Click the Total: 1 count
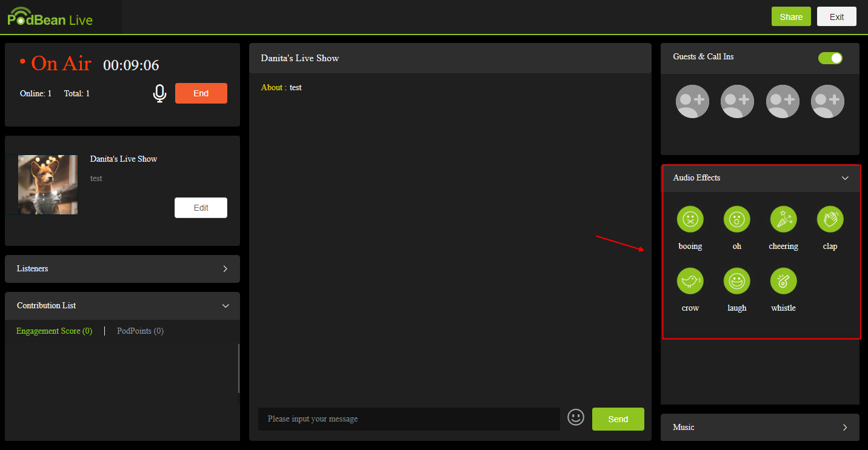 (x=77, y=93)
